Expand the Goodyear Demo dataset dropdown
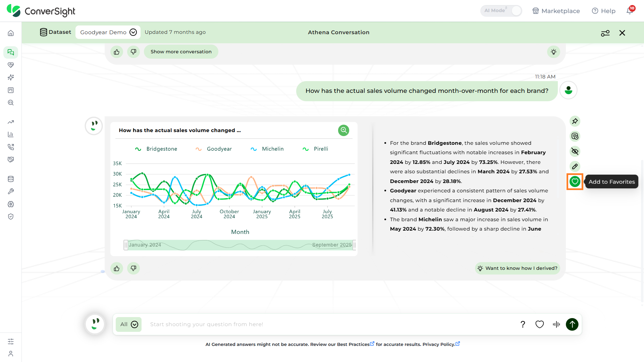644x362 pixels. pyautogui.click(x=108, y=32)
